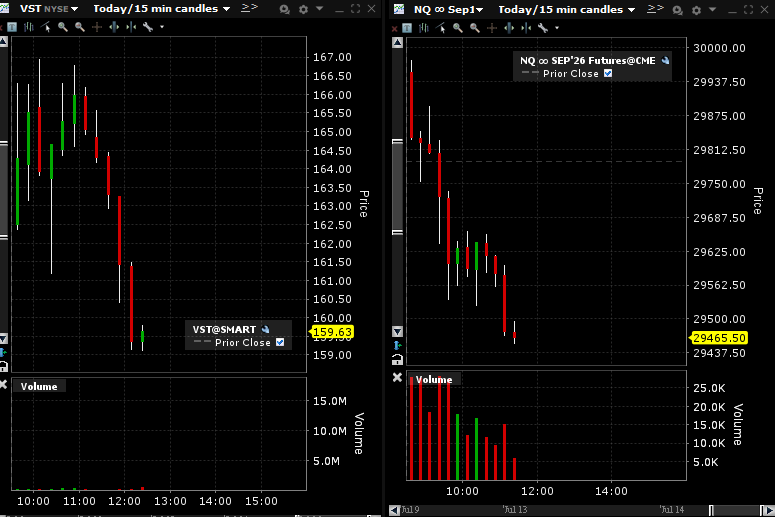Click NQ timeline left scroll arrow
775x517 pixels.
(x=394, y=510)
